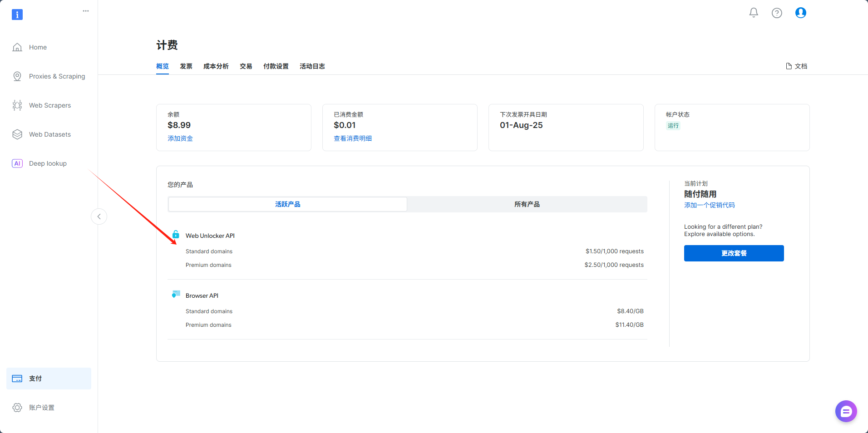The width and height of the screenshot is (868, 433).
Task: Select the 所有产品 toggle tab
Action: pyautogui.click(x=527, y=204)
